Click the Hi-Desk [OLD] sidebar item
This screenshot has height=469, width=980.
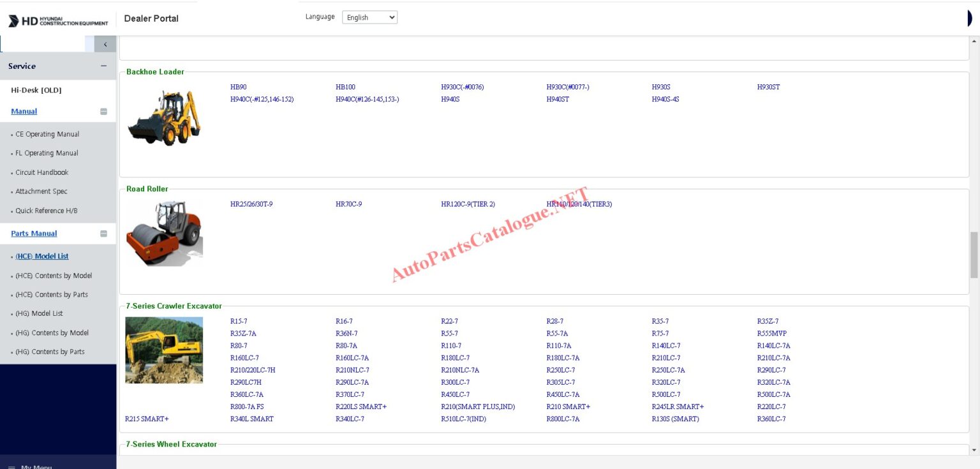36,90
